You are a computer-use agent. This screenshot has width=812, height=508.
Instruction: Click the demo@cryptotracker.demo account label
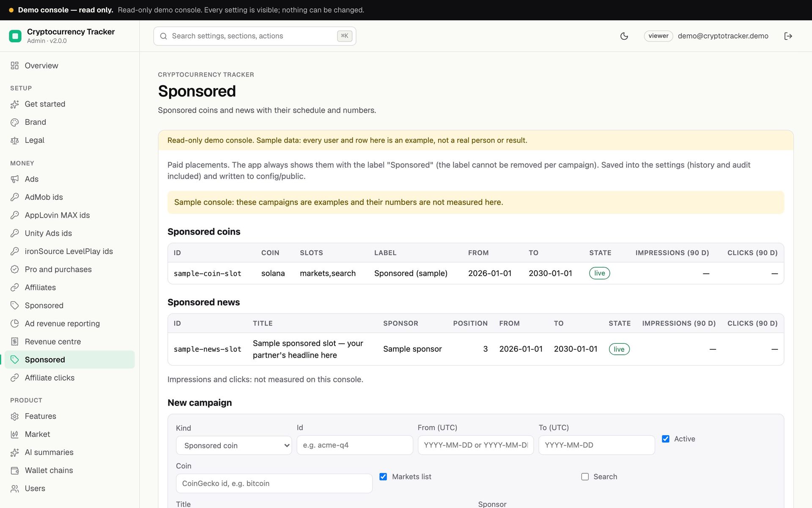coord(723,36)
